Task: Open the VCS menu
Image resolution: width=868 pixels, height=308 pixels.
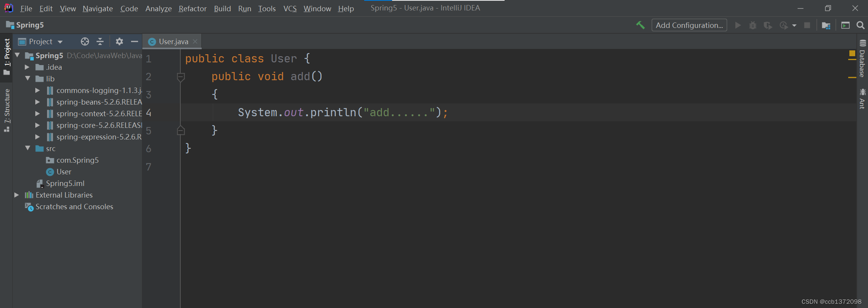Action: coord(290,8)
